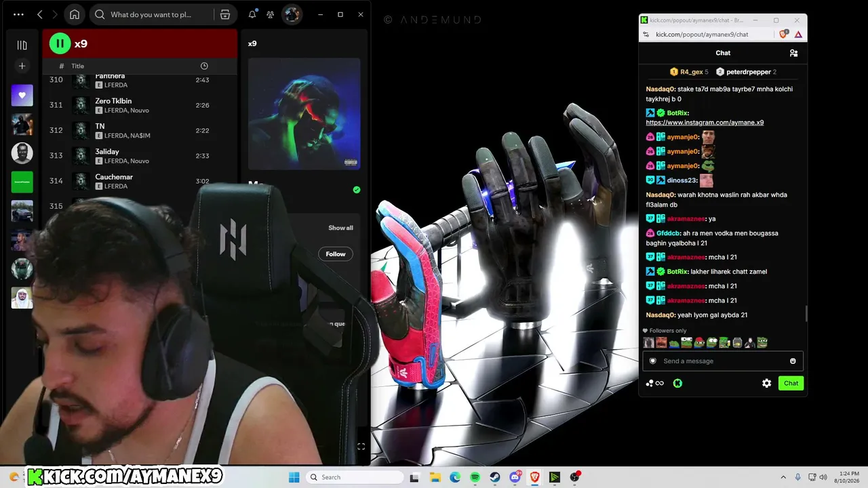Click the Windows taskbar Search box

click(x=353, y=477)
